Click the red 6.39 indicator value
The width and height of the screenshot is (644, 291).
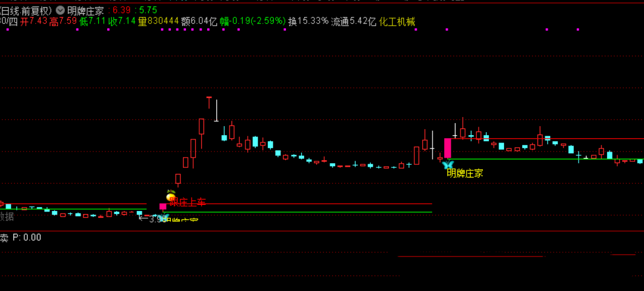pyautogui.click(x=121, y=11)
